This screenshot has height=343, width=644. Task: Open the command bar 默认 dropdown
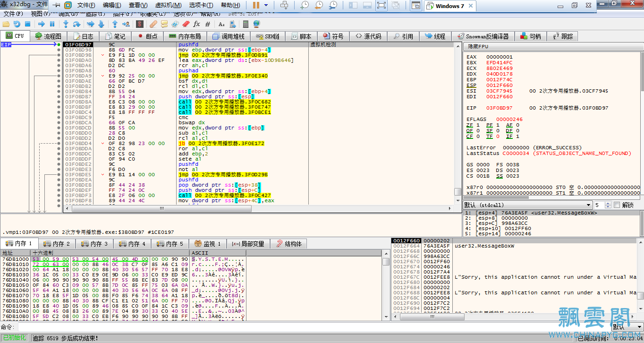[x=627, y=326]
